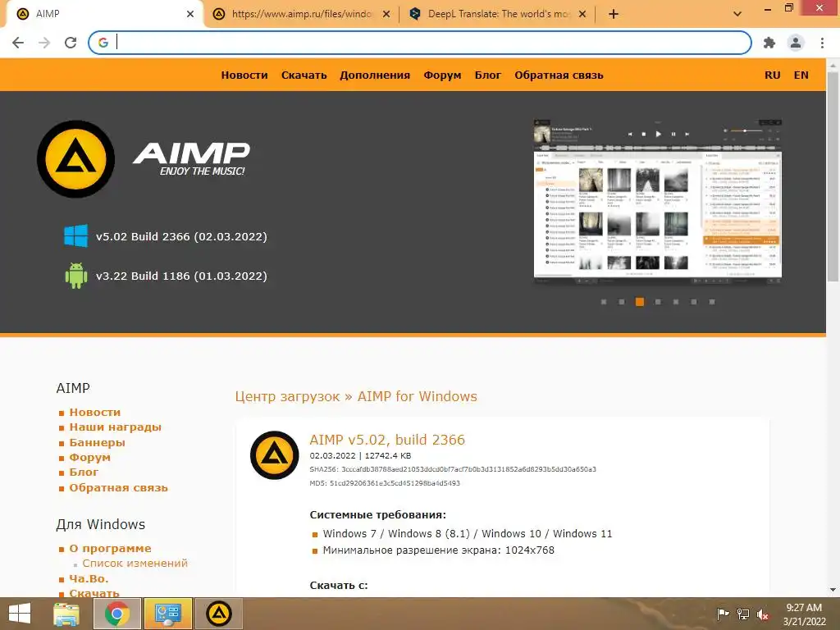Viewport: 840px width, 630px height.
Task: Open Обратная связь in the top navigation
Action: coord(559,75)
